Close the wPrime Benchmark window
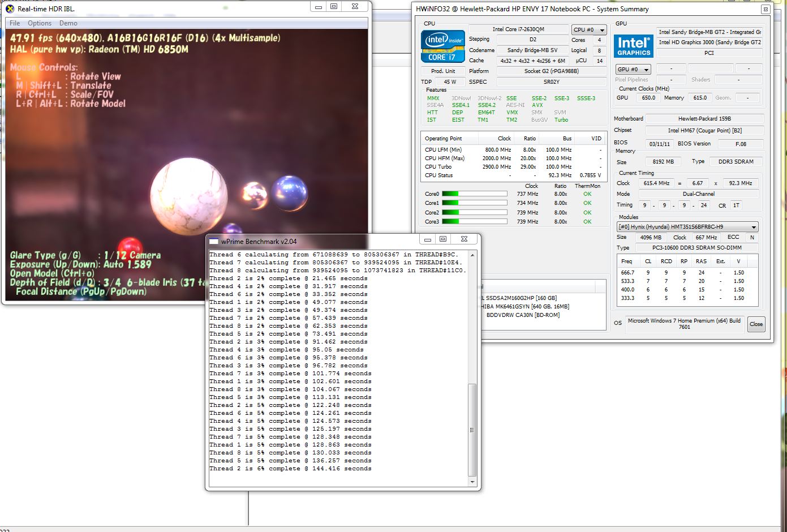The image size is (787, 532). [x=464, y=239]
